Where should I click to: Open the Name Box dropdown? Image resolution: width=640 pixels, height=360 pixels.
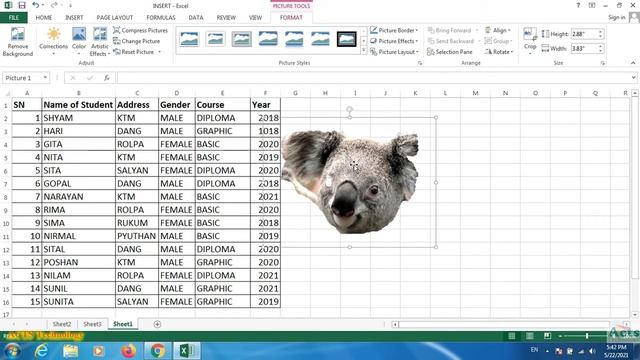tap(45, 78)
